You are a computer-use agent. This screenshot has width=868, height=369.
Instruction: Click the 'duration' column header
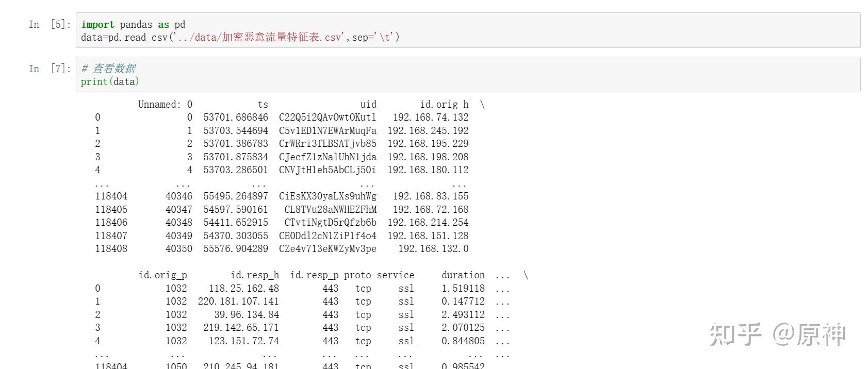463,275
